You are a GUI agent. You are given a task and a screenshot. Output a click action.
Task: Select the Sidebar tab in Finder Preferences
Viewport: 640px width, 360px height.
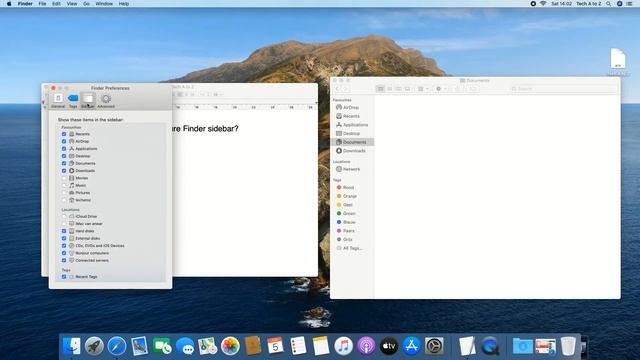click(88, 100)
